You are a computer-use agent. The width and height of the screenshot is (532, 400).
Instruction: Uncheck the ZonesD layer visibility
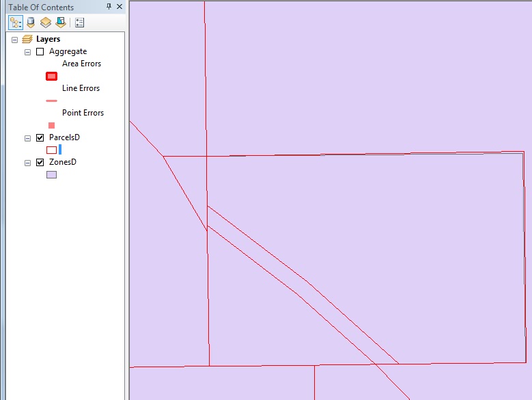pyautogui.click(x=40, y=162)
